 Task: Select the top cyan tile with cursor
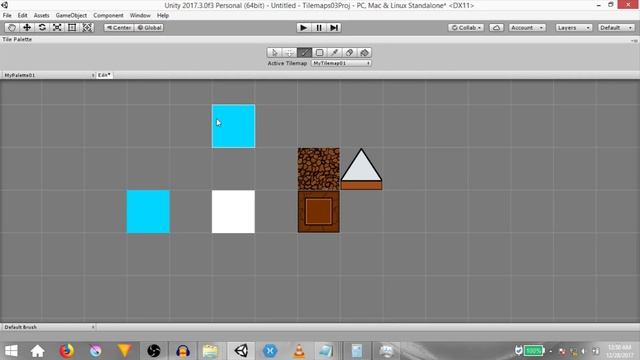[x=233, y=126]
